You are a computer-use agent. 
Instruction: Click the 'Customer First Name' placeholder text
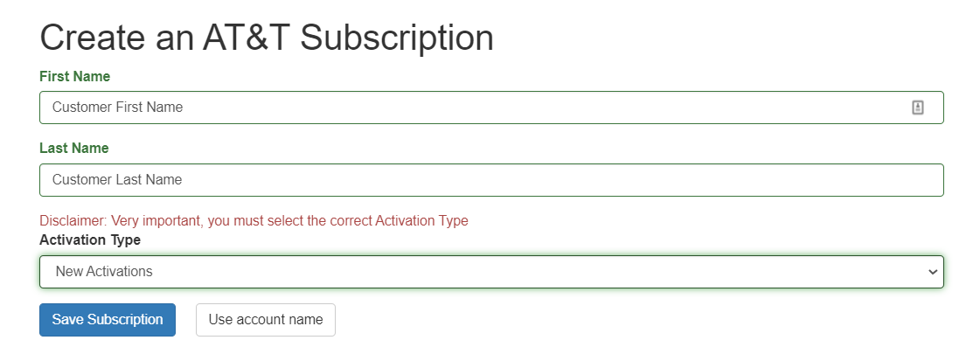(117, 108)
